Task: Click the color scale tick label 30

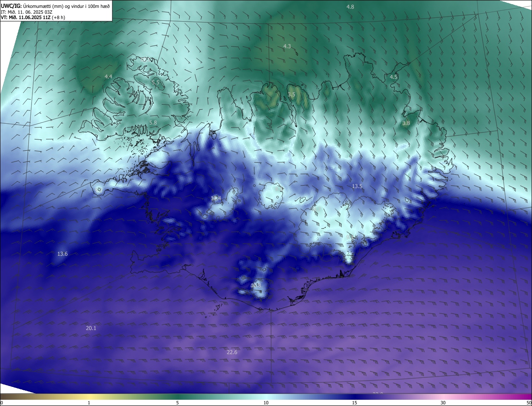Action: click(x=443, y=403)
